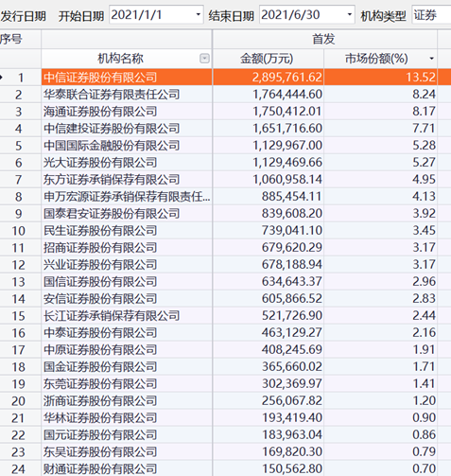This screenshot has height=476, width=451.
Task: Click amount cell 150,562.80
Action: coord(269,468)
